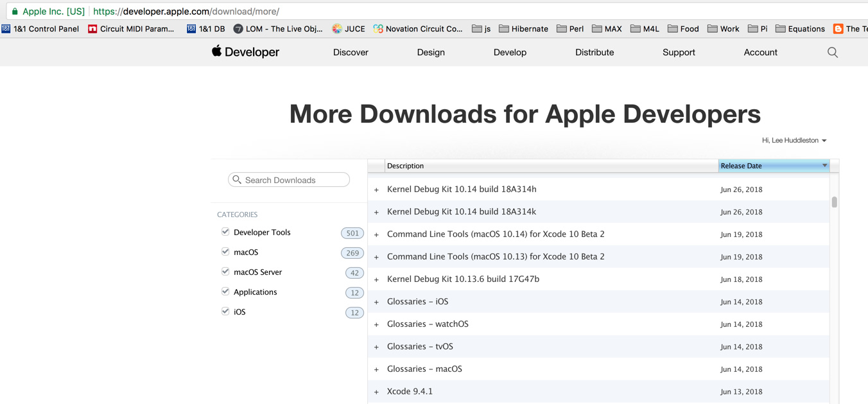Expand Kernel Debug Kit 10.14 build 18A314k row
This screenshot has height=404, width=868.
[x=377, y=212]
